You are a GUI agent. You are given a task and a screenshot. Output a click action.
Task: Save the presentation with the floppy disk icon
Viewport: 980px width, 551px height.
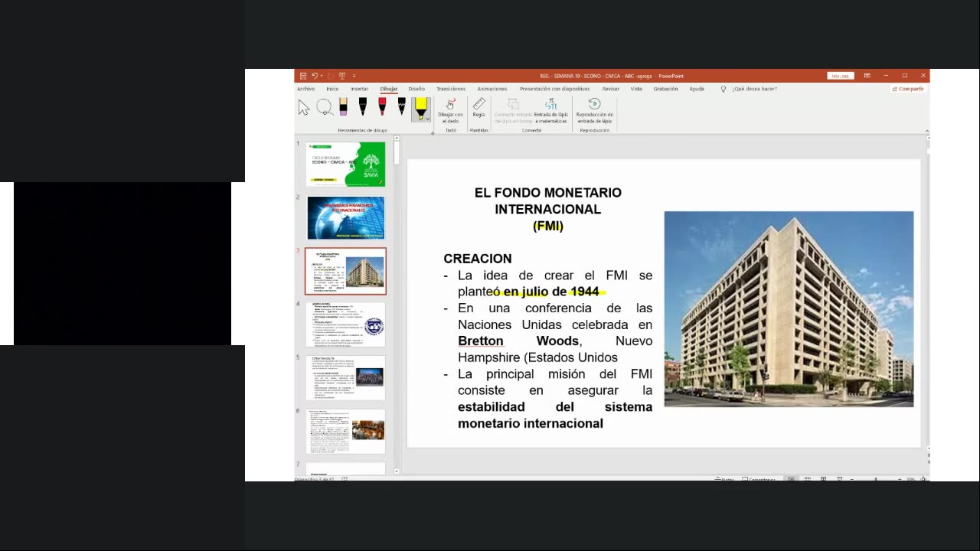tap(303, 76)
